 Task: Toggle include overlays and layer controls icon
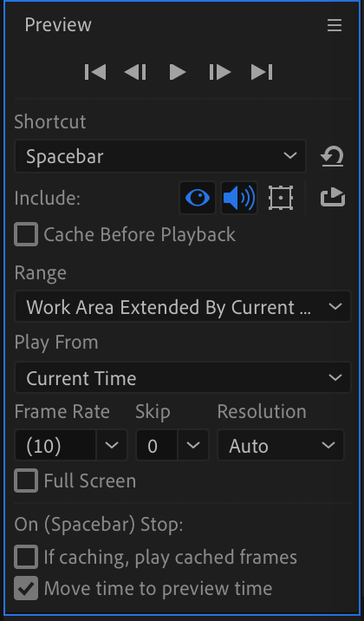[281, 198]
